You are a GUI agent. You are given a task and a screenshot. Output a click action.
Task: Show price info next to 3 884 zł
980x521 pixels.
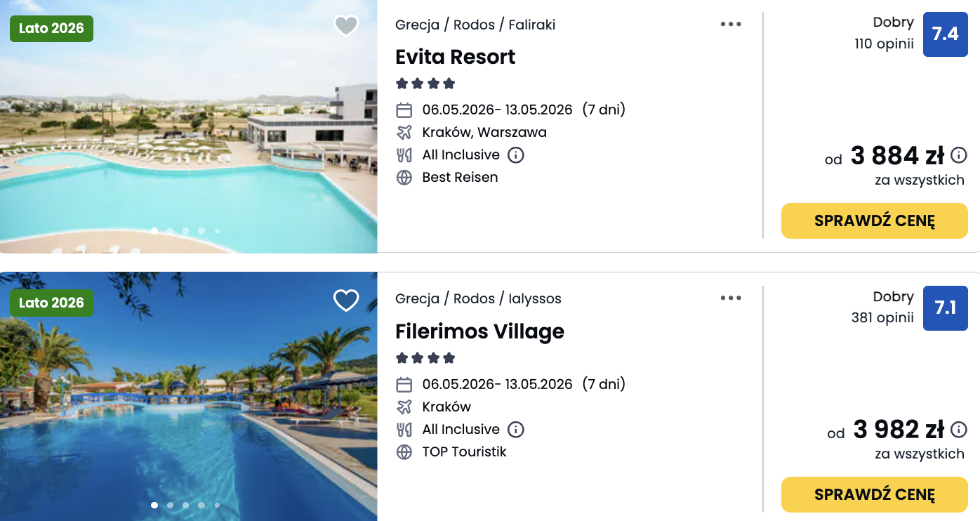click(958, 155)
